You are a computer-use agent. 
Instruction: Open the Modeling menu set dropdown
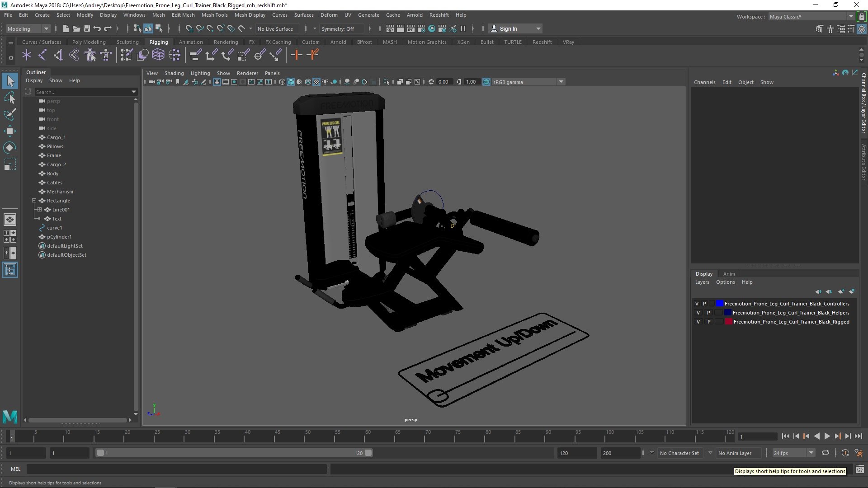pos(28,28)
